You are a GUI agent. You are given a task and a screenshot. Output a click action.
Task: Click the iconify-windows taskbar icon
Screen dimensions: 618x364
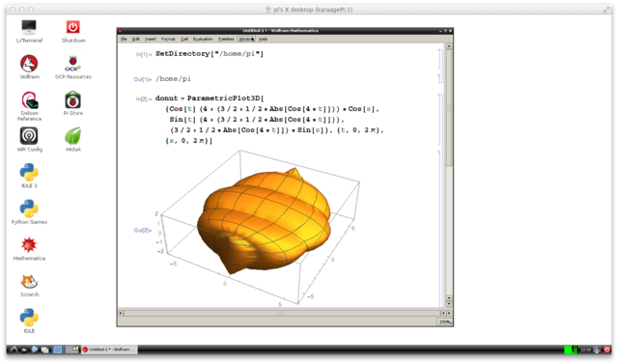45,350
